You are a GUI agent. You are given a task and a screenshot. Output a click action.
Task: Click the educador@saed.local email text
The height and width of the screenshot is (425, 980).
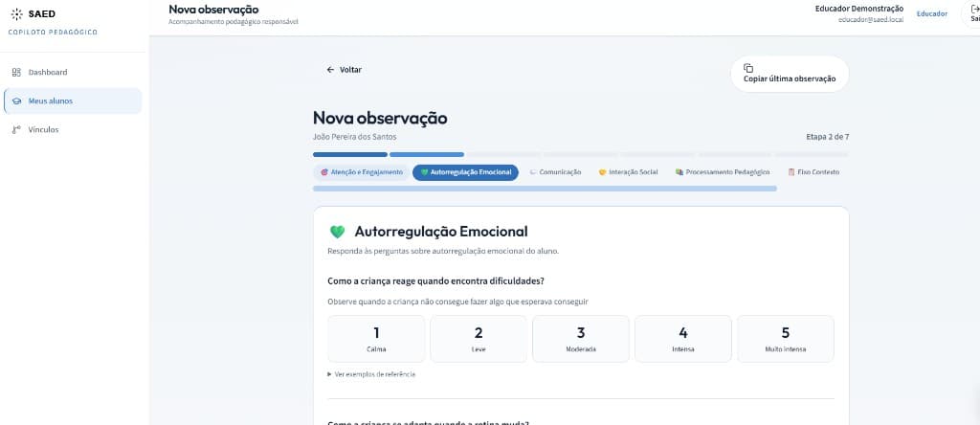(x=871, y=20)
